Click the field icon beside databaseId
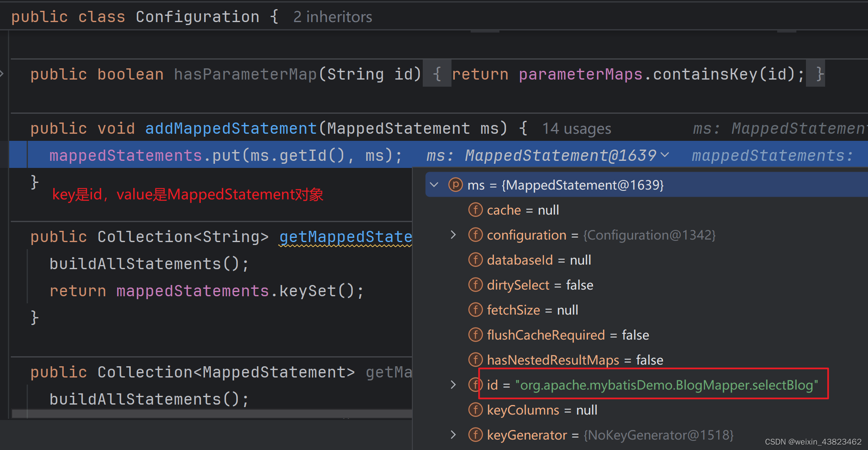Viewport: 868px width, 450px height. (475, 260)
